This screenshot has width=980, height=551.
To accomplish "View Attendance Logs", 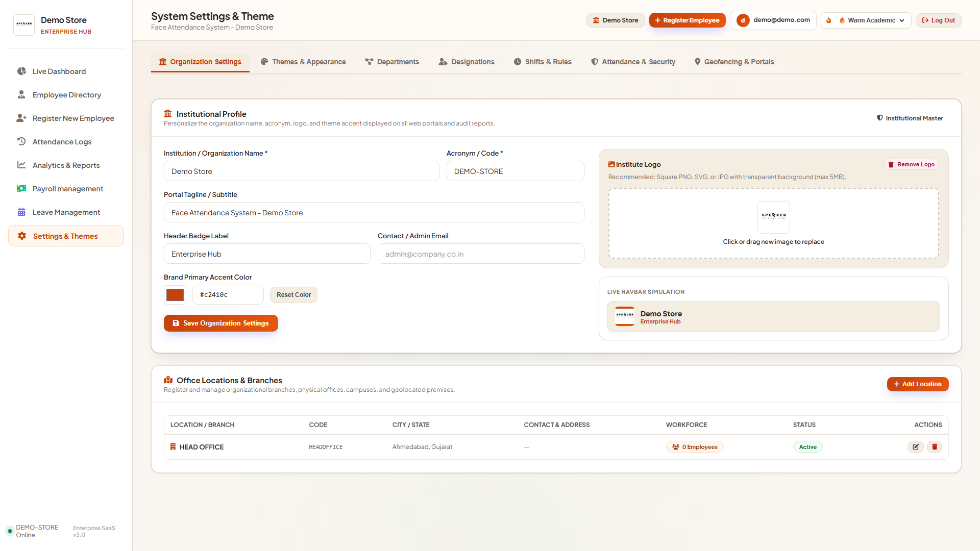I will point(66,142).
